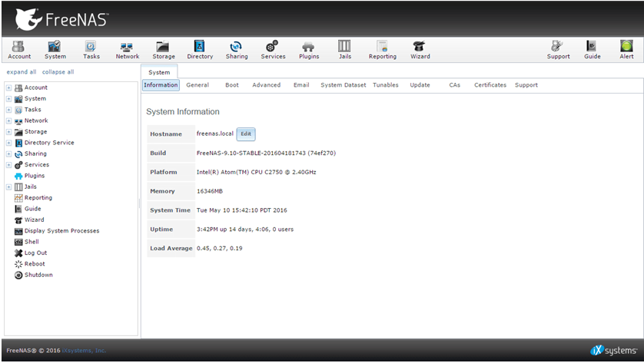This screenshot has width=644, height=363.
Task: Expand the Tasks tree node
Action: pos(8,110)
